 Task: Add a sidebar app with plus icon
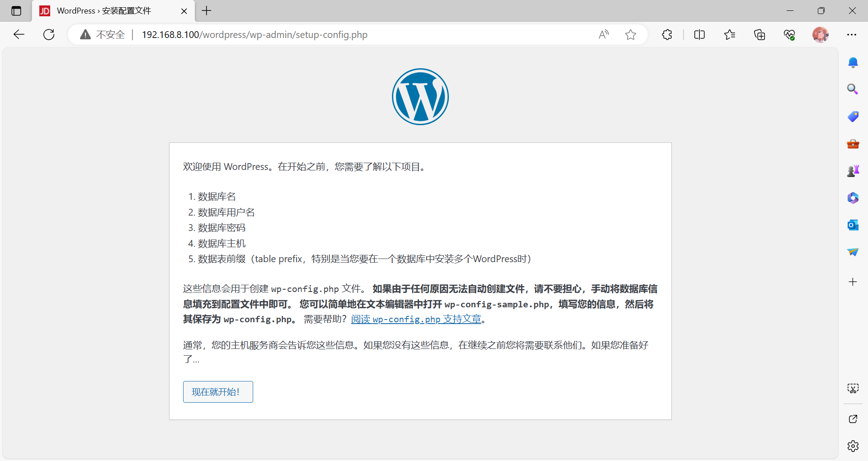[853, 282]
